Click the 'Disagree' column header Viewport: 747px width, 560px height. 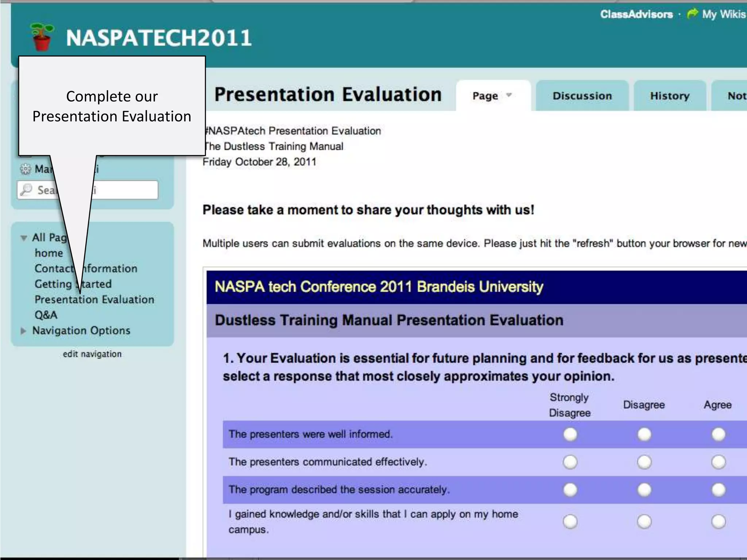click(644, 405)
